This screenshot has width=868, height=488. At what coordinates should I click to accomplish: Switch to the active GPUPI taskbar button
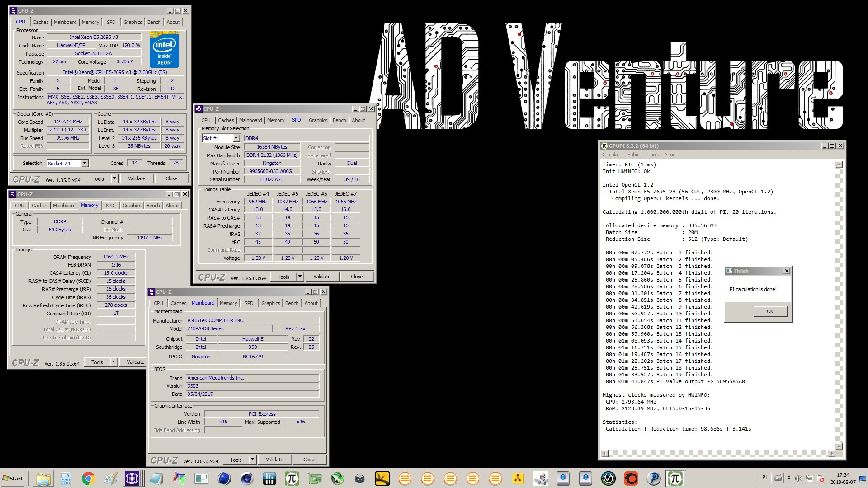[676, 478]
